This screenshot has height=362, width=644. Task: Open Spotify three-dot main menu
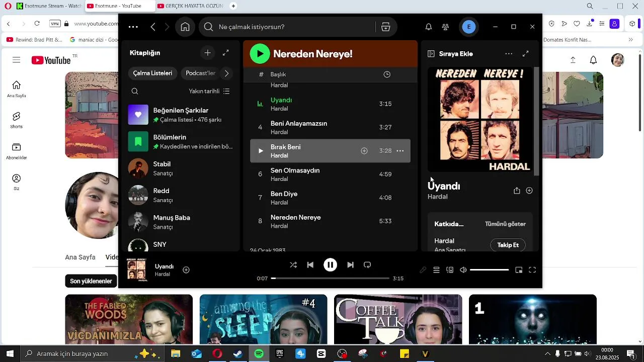pyautogui.click(x=133, y=27)
